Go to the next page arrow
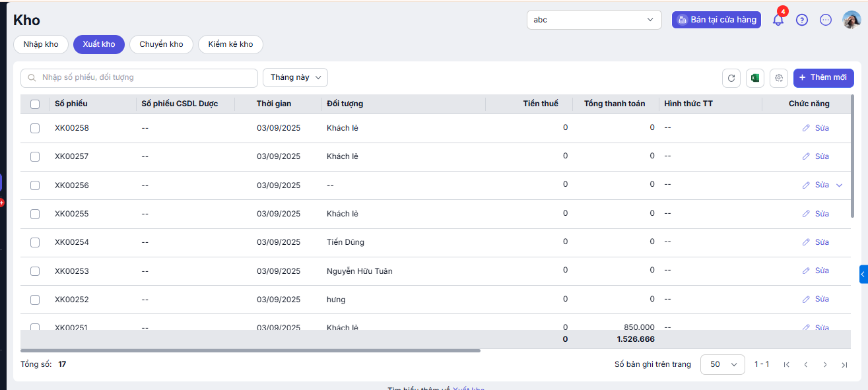Image resolution: width=868 pixels, height=390 pixels. [825, 364]
